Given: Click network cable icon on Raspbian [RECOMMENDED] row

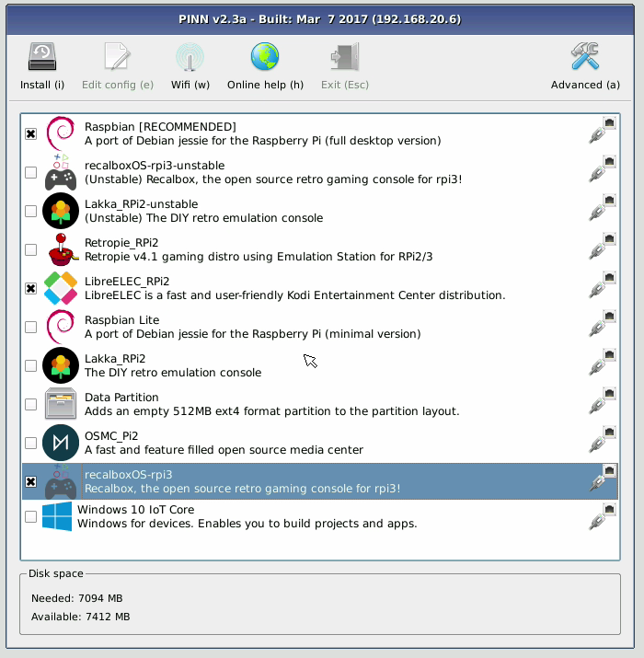Looking at the screenshot, I should point(603,131).
